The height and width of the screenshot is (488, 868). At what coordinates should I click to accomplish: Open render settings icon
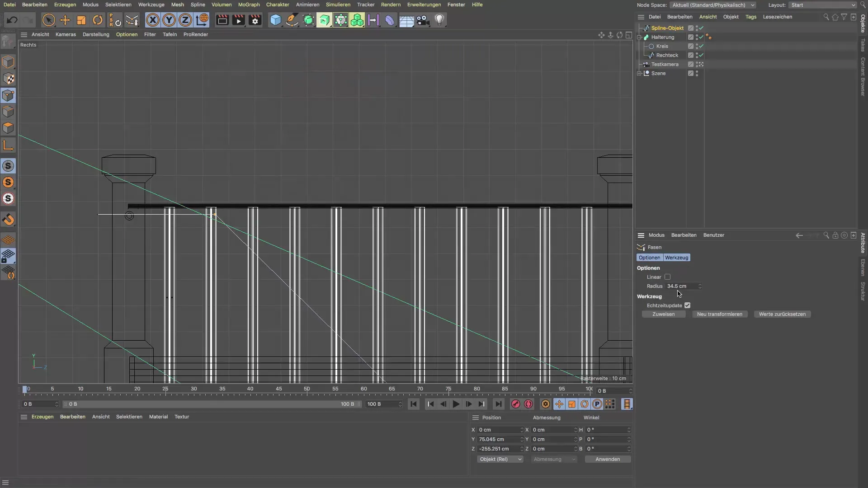255,20
